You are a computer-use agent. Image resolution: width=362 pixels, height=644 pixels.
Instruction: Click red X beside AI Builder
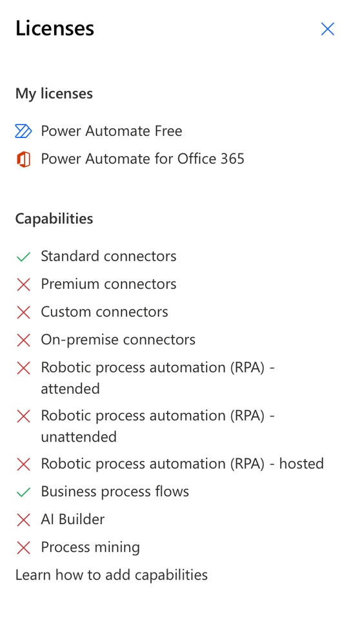click(23, 520)
